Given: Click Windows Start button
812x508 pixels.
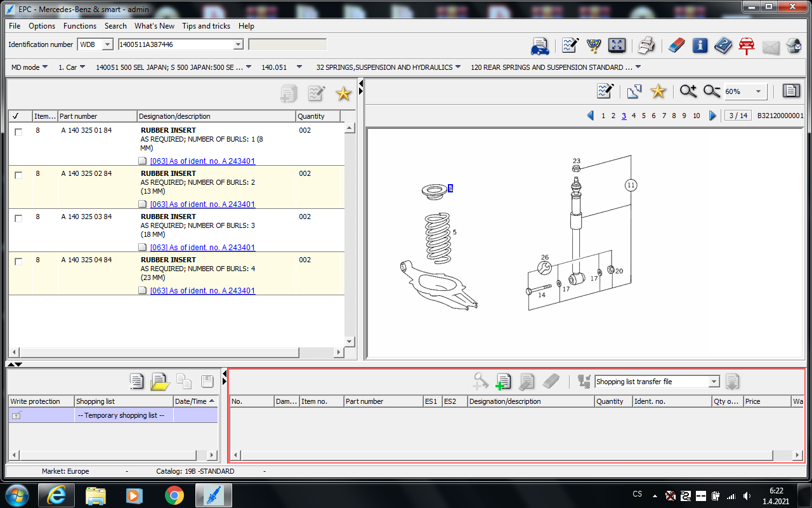Looking at the screenshot, I should click(17, 495).
